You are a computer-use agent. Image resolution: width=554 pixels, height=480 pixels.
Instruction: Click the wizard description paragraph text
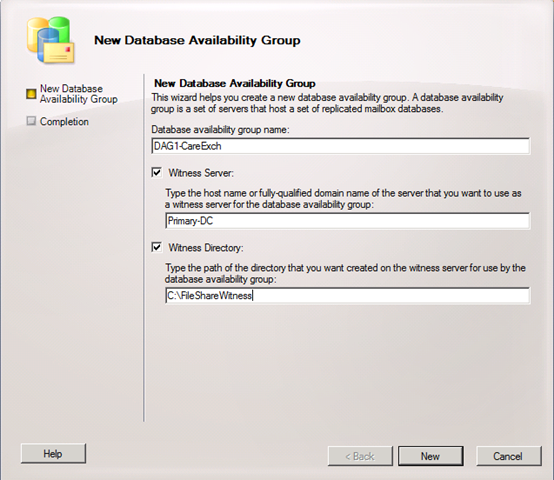click(x=327, y=103)
